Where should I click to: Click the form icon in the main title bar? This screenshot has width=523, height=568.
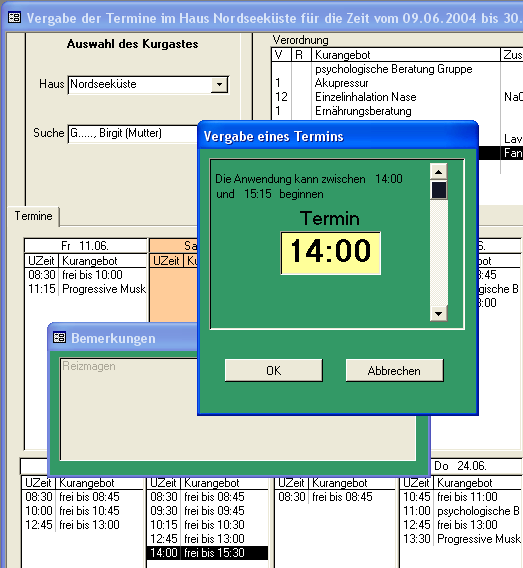14,17
